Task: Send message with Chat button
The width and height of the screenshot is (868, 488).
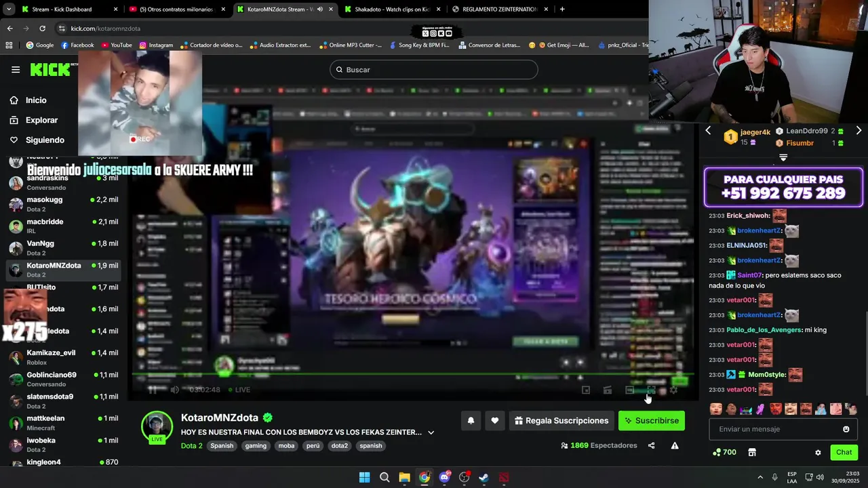Action: pos(844,452)
